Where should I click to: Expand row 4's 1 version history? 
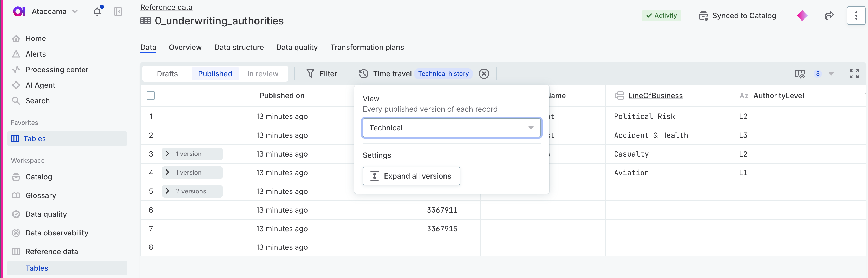tap(192, 173)
